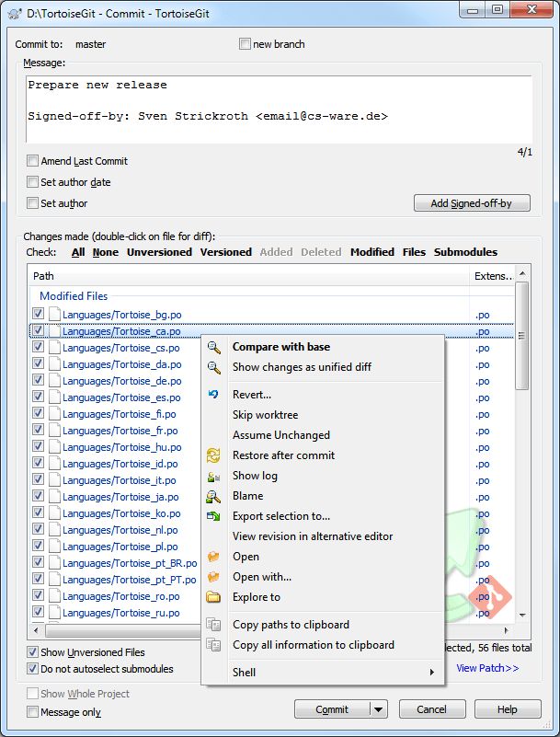560x737 pixels.
Task: Enable the Message only checkbox
Action: [32, 711]
